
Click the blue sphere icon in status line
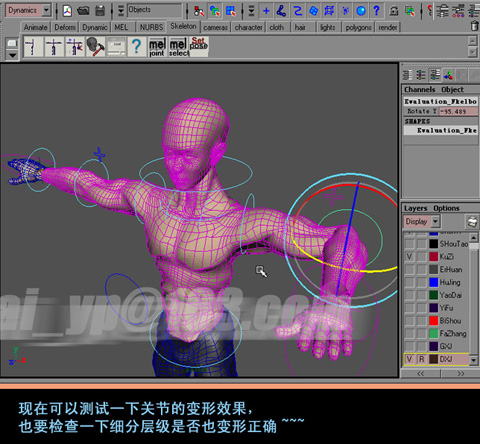361,11
